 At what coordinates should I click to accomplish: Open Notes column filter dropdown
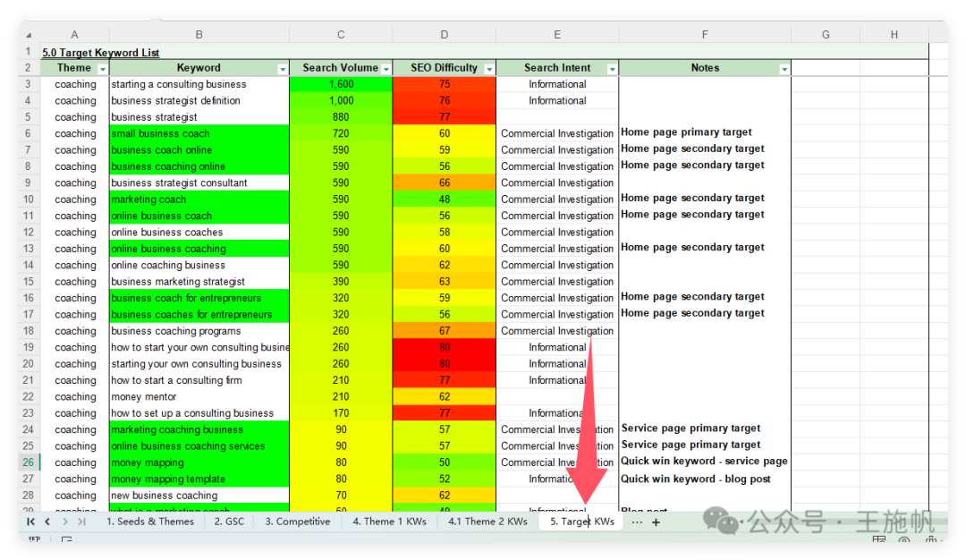(784, 69)
